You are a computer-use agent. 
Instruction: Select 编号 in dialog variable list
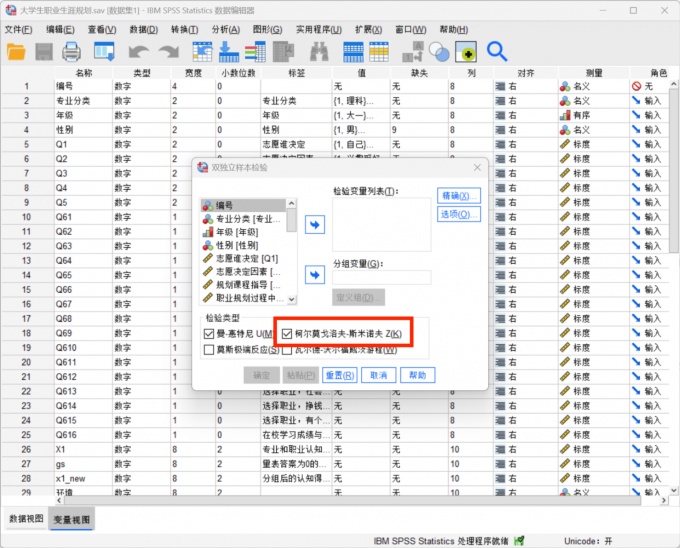(x=243, y=206)
